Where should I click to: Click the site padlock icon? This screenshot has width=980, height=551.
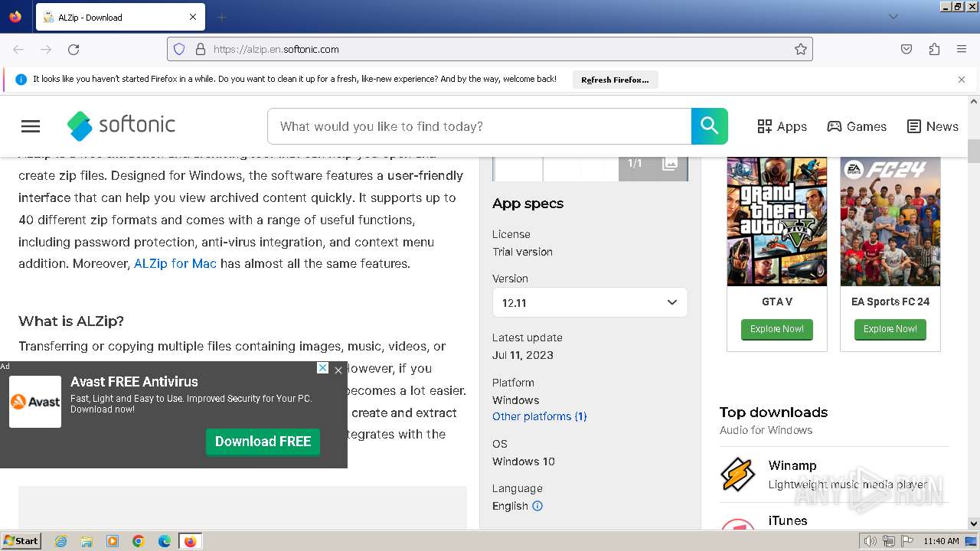coord(201,49)
